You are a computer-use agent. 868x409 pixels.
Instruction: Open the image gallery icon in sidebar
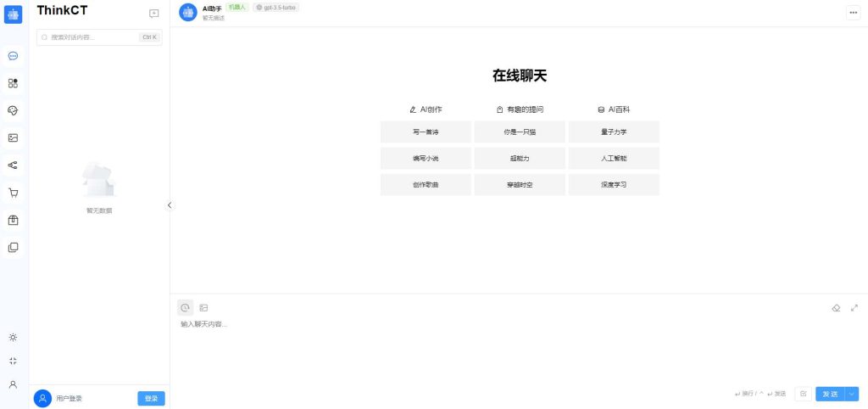14,138
